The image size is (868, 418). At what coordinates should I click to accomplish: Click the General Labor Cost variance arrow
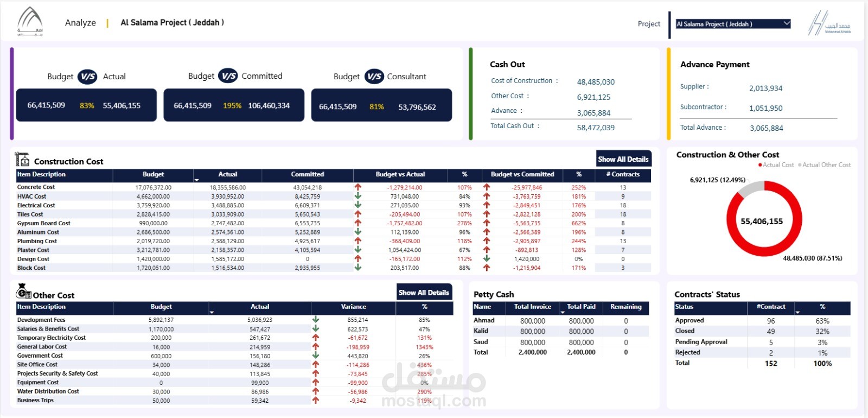pyautogui.click(x=316, y=346)
